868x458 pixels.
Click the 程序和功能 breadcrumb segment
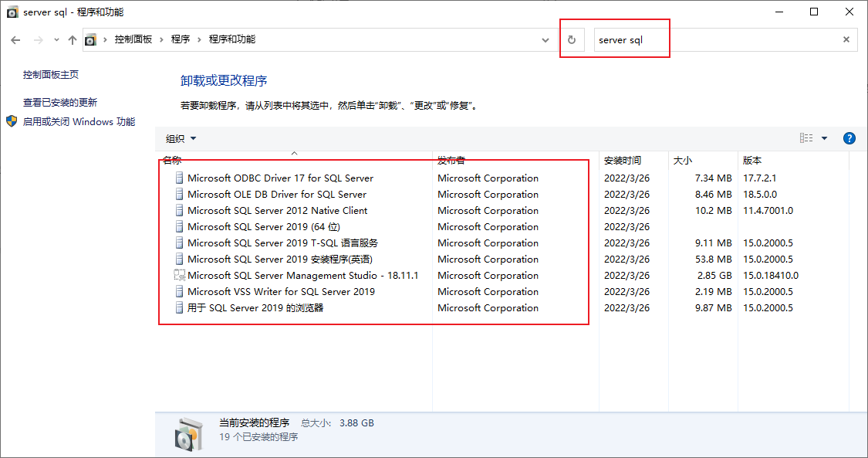pos(232,39)
